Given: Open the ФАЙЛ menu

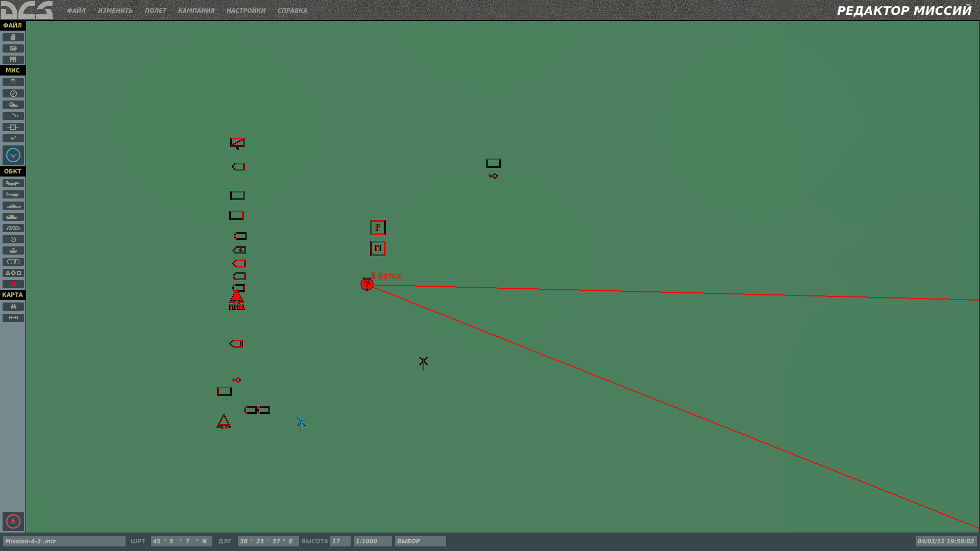Looking at the screenshot, I should [76, 11].
